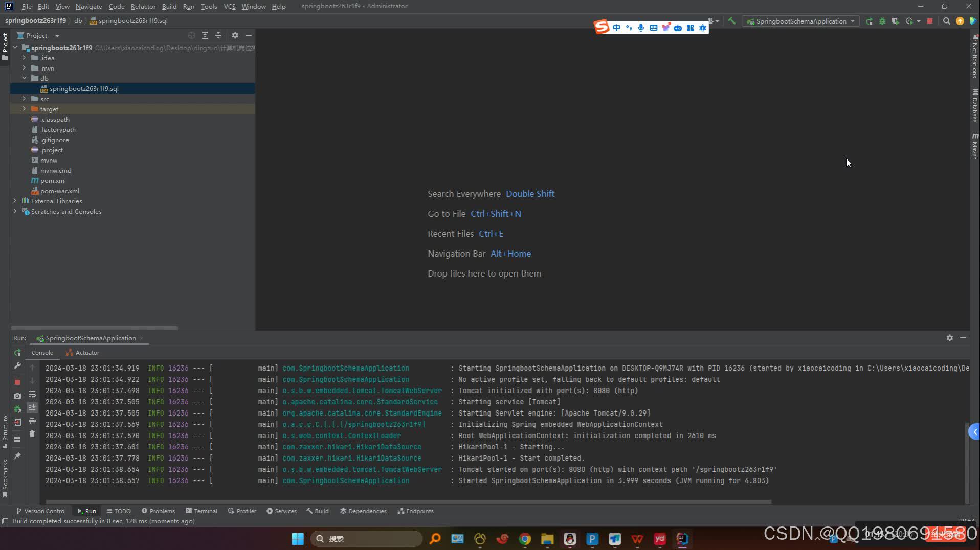
Task: Open Notifications sidebar on the right edge
Action: 975,57
